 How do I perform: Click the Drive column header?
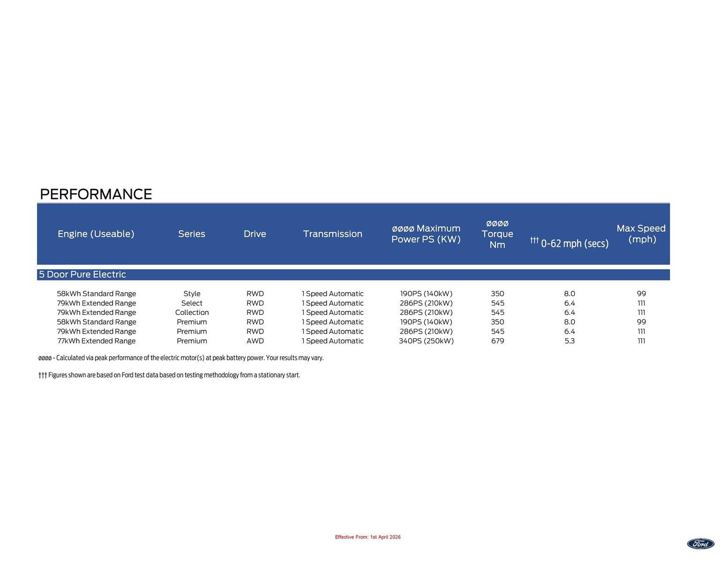point(255,234)
